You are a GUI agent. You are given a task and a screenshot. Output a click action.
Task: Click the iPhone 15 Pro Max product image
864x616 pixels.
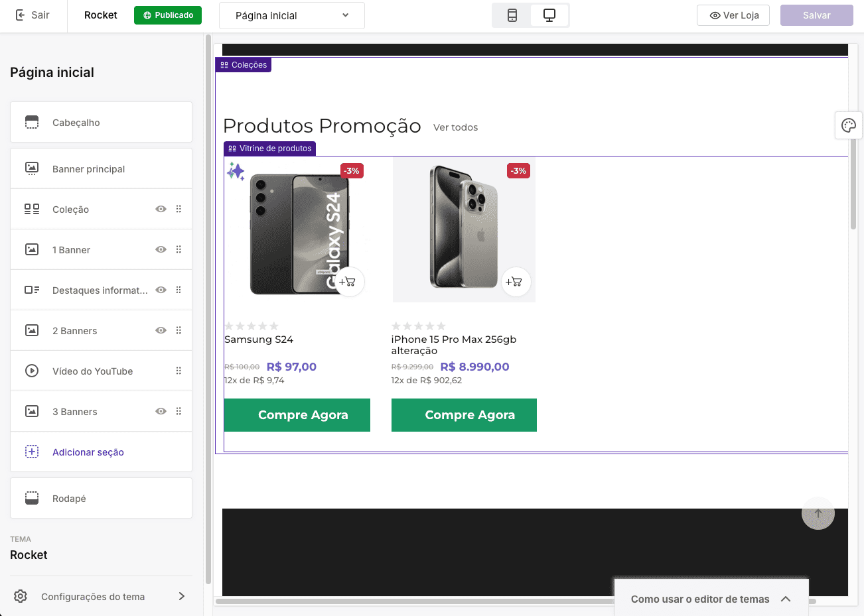[x=464, y=229]
